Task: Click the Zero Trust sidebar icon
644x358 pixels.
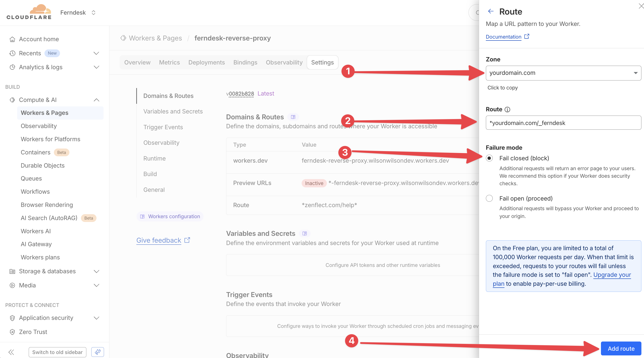Action: pos(12,332)
